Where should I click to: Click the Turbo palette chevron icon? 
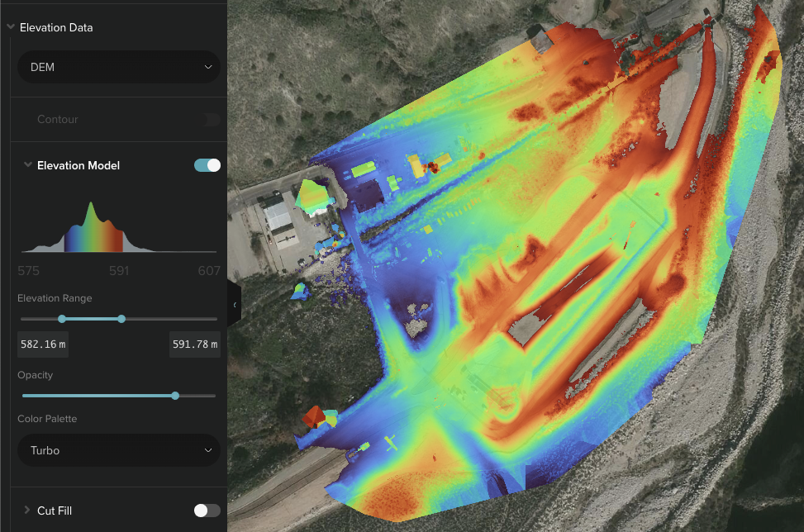tap(209, 450)
